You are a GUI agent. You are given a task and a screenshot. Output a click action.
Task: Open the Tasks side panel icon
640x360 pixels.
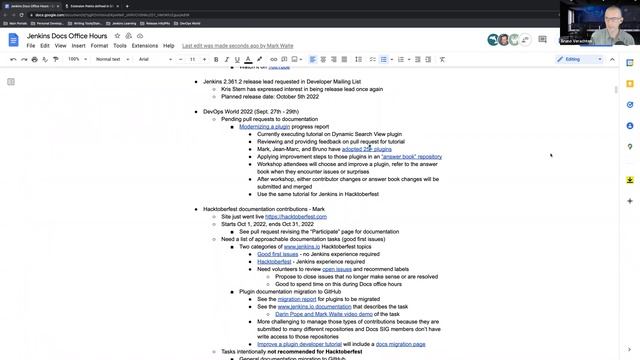pos(630,105)
